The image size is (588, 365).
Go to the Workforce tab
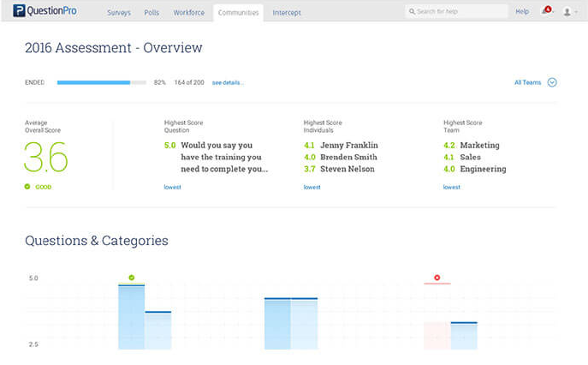tap(188, 13)
